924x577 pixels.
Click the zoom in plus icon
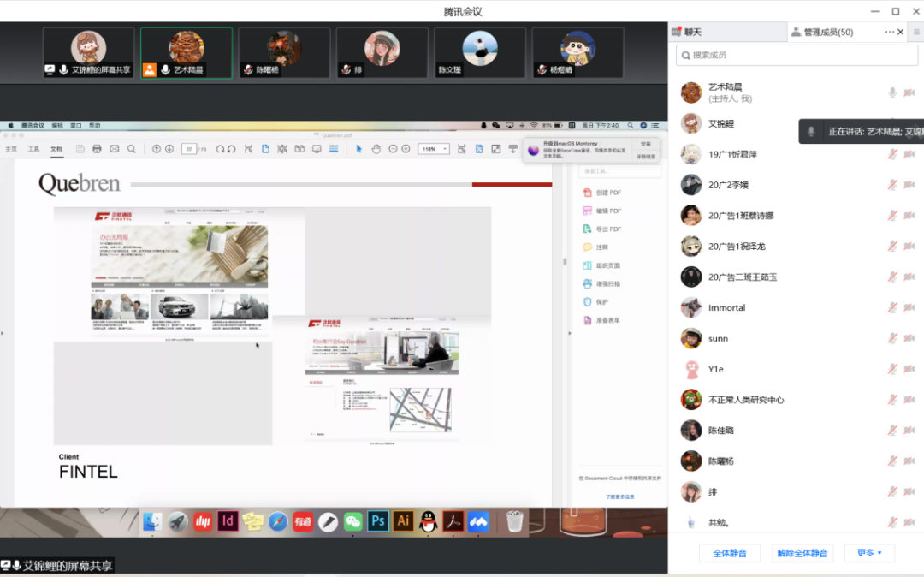click(x=406, y=149)
